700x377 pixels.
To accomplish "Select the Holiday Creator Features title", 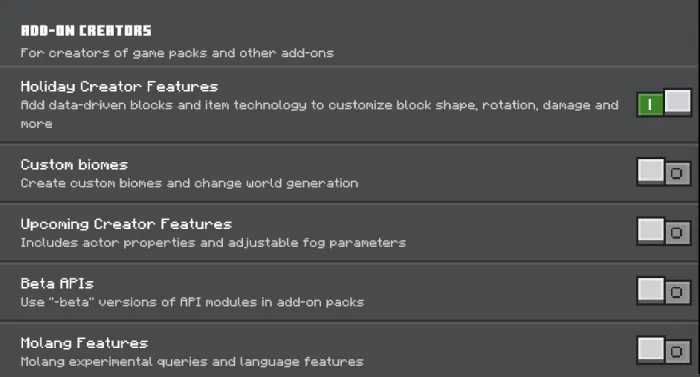I will (119, 87).
